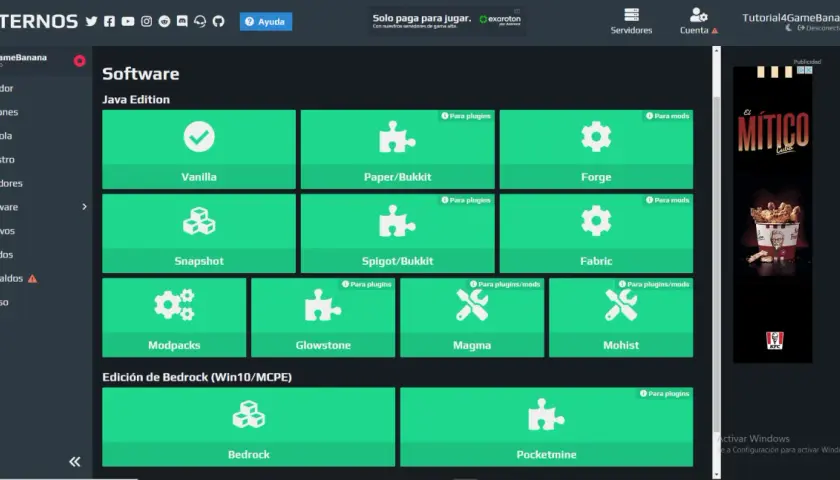This screenshot has height=480, width=840.
Task: Open the GitHub link icon
Action: coord(218,21)
